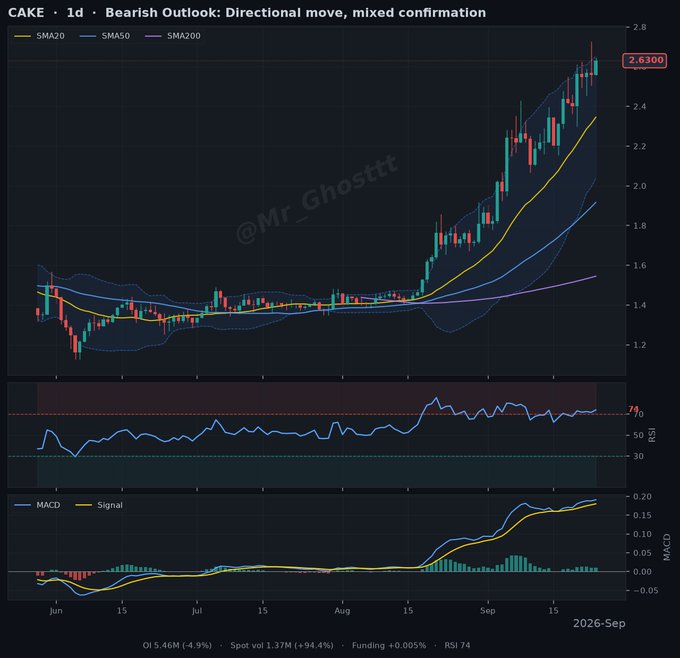680x658 pixels.
Task: Click the MACD 0.15 axis tick
Action: [642, 515]
